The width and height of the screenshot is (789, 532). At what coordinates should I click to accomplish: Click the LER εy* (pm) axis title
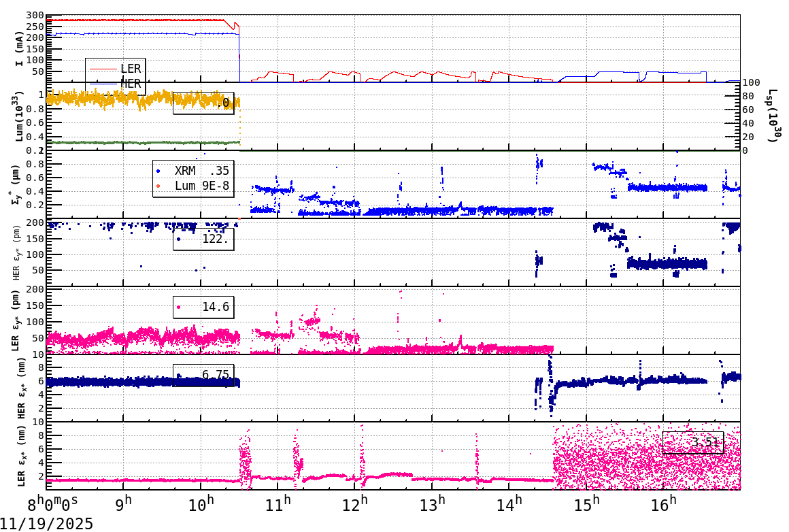(x=17, y=320)
